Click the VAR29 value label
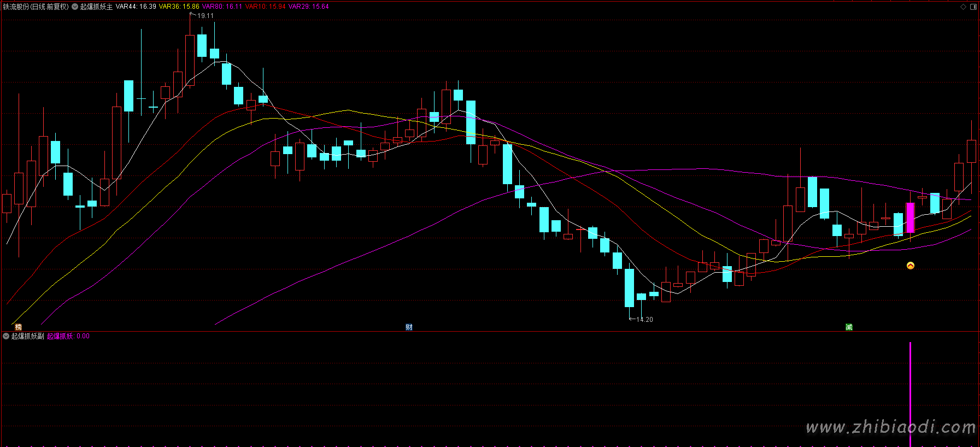Viewport: 980px width, 447px height. pyautogui.click(x=308, y=7)
